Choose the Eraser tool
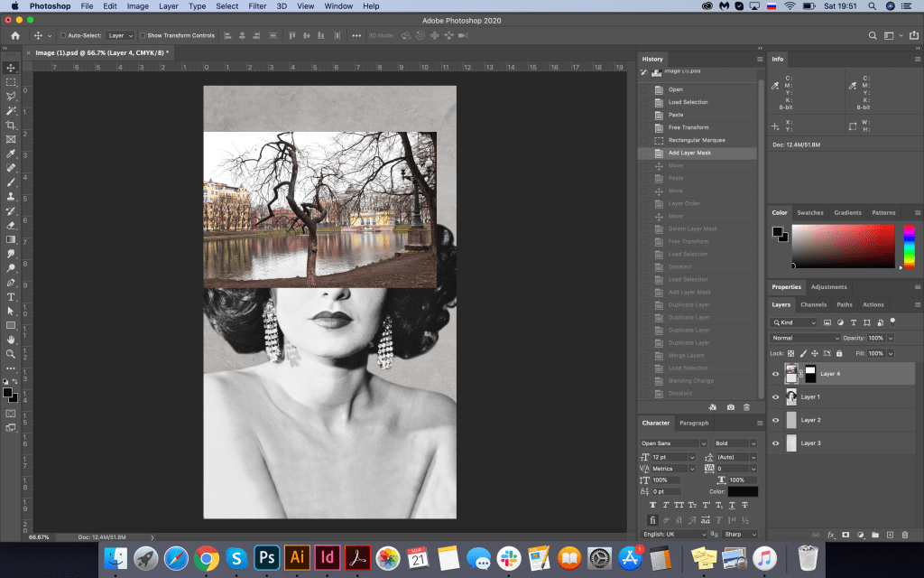The width and height of the screenshot is (924, 578). coord(11,226)
